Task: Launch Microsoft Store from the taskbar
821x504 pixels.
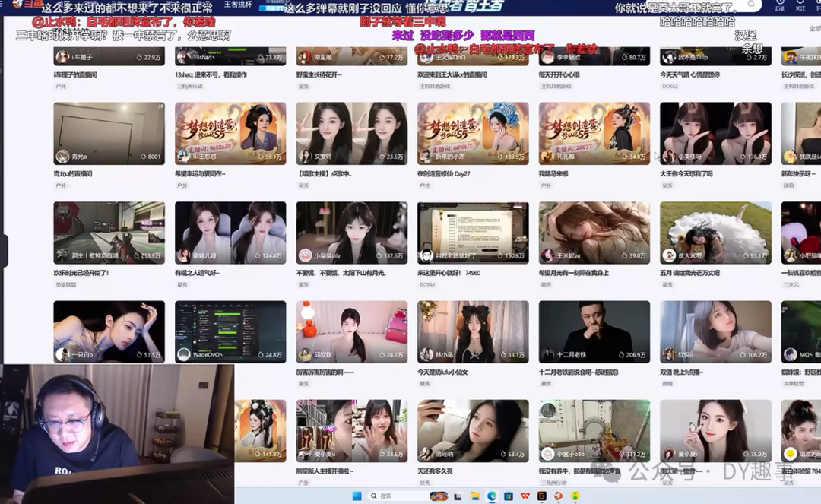Action: coord(509,496)
